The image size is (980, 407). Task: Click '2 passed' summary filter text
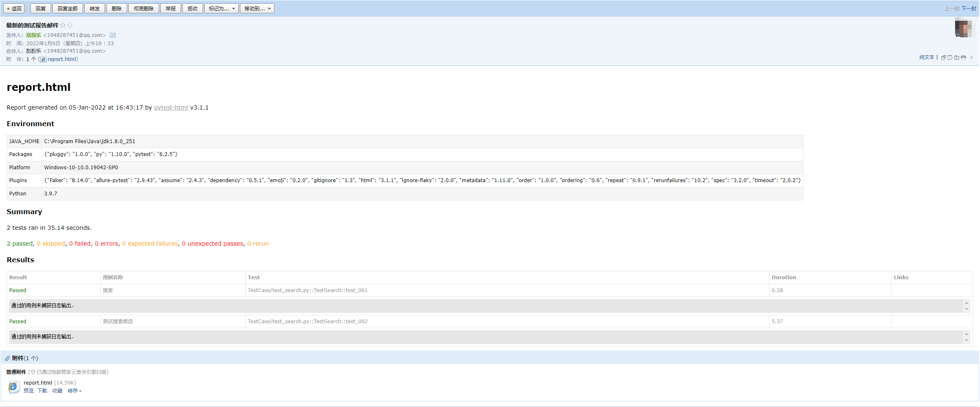[x=20, y=244]
